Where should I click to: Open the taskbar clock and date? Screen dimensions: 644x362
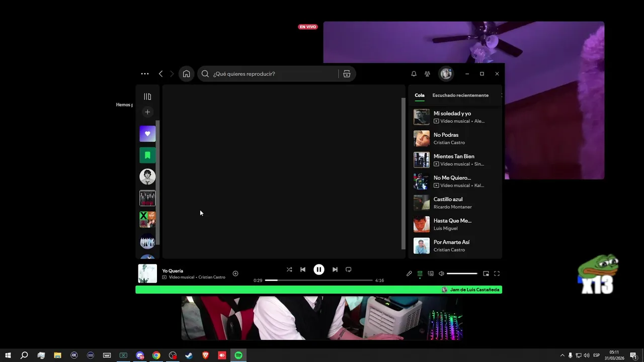click(614, 355)
